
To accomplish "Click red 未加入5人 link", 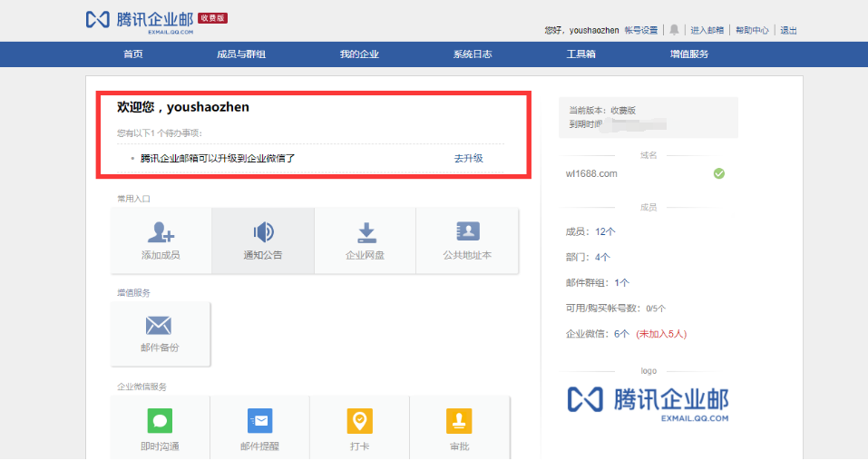I will [x=661, y=334].
